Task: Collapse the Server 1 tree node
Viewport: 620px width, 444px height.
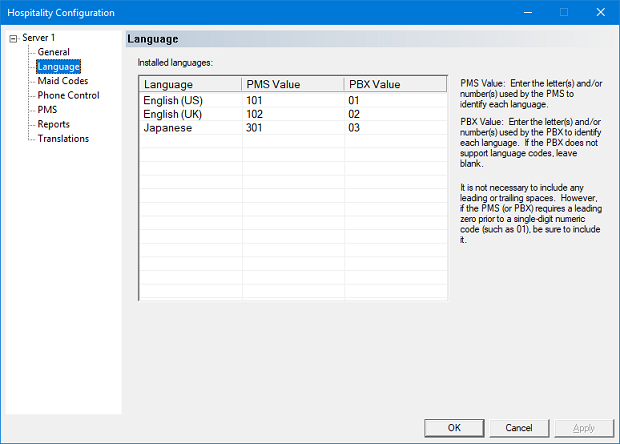Action: click(x=12, y=38)
